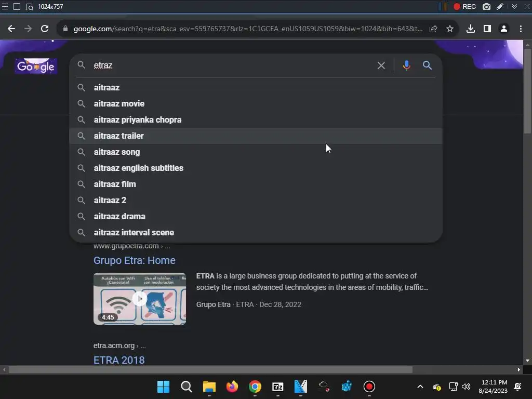Bookmark this page with the star
The height and width of the screenshot is (399, 532).
click(450, 29)
